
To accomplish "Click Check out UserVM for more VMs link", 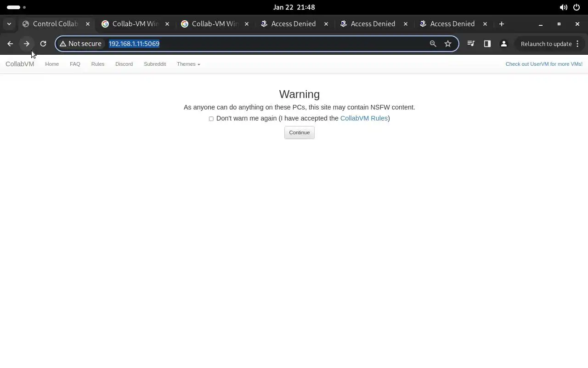I will tap(544, 64).
